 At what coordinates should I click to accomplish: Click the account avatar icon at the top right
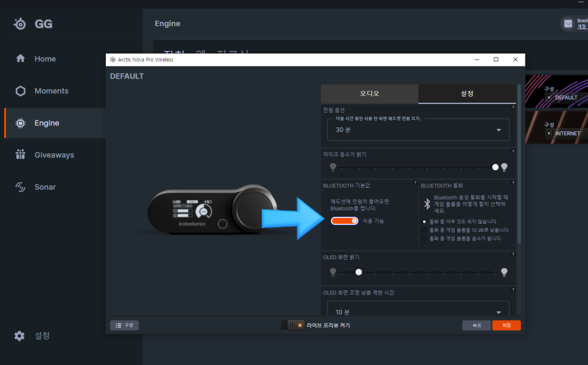568,24
